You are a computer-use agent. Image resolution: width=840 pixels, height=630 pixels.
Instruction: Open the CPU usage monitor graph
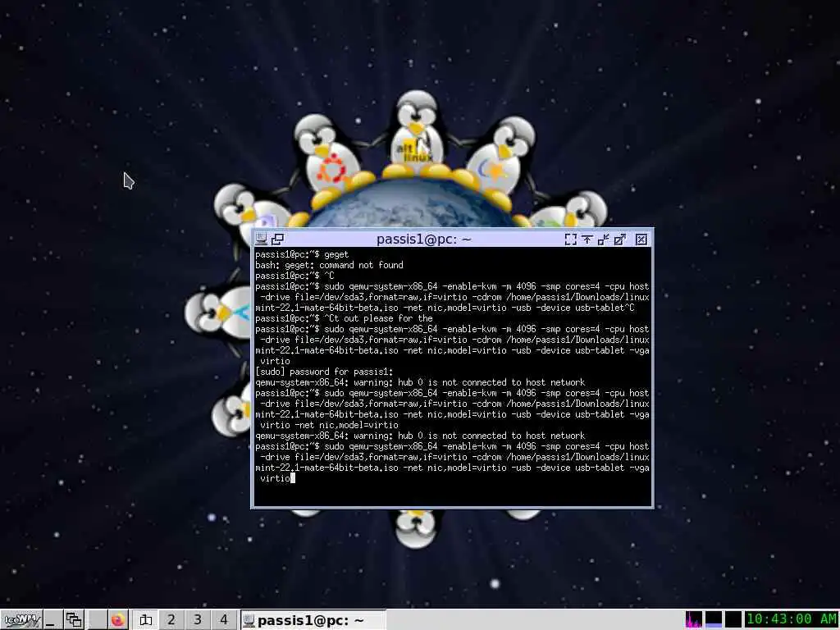693,620
